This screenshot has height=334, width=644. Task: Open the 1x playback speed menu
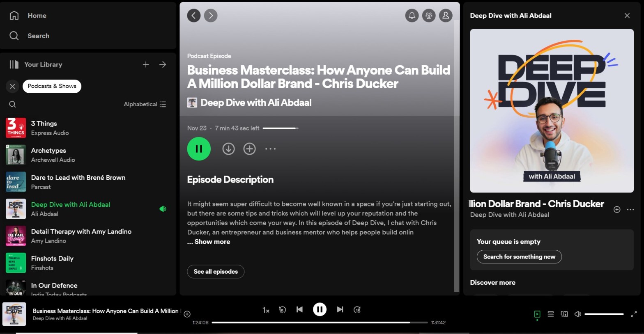[266, 310]
